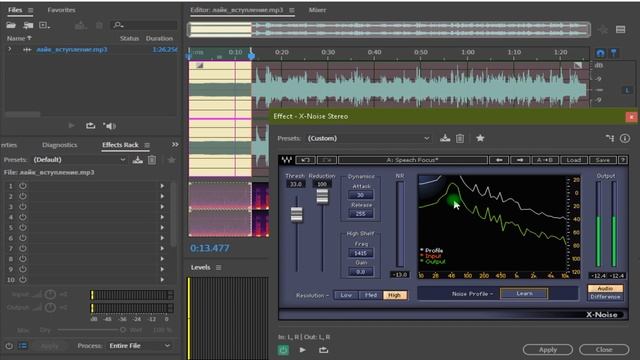The width and height of the screenshot is (640, 360).
Task: Click Waves logo in plugin toolbar
Action: pyautogui.click(x=287, y=160)
